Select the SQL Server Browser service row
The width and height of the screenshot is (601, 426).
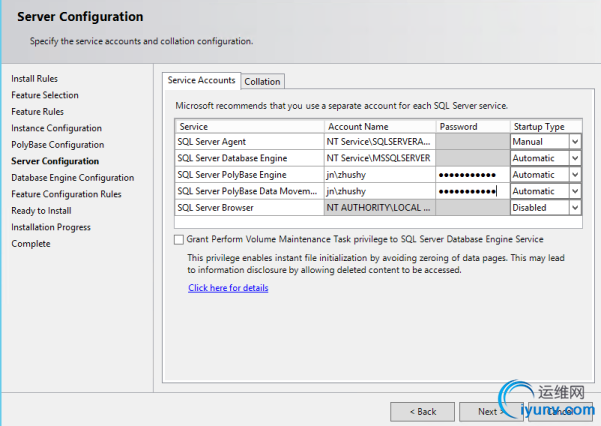[250, 208]
